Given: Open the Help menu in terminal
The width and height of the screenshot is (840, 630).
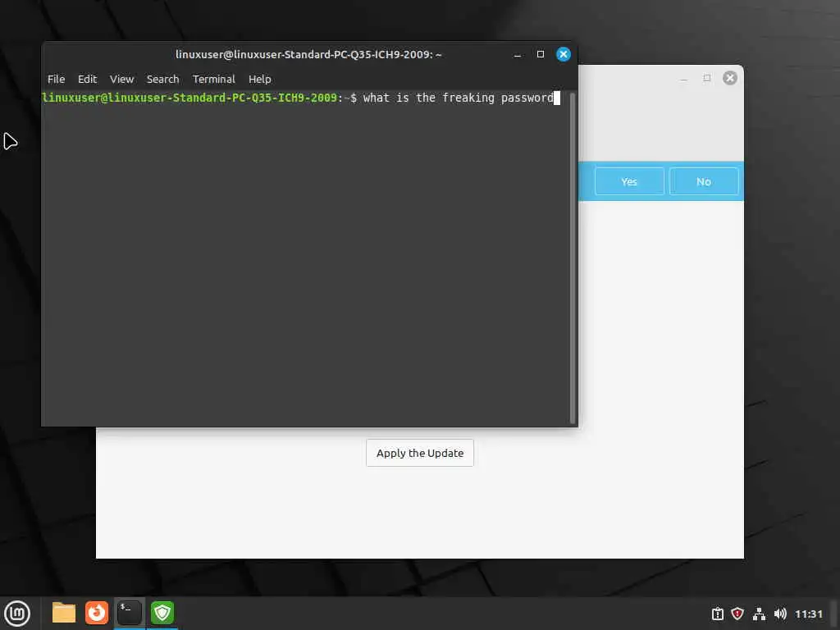Looking at the screenshot, I should (260, 80).
